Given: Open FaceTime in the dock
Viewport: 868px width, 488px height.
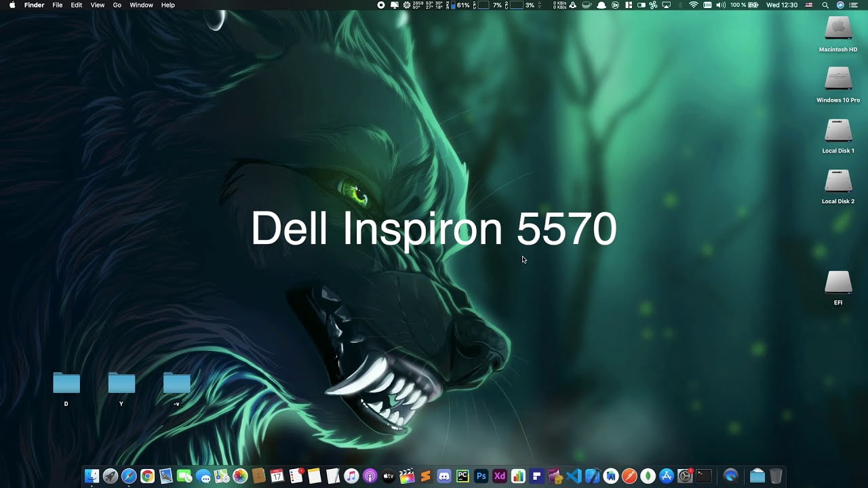Looking at the screenshot, I should (184, 476).
